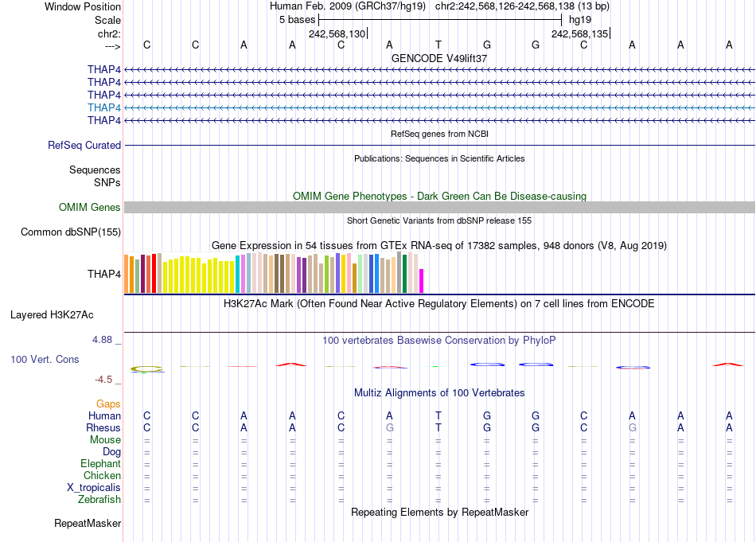Click the Human species label
This screenshot has height=542, width=756.
tap(104, 415)
